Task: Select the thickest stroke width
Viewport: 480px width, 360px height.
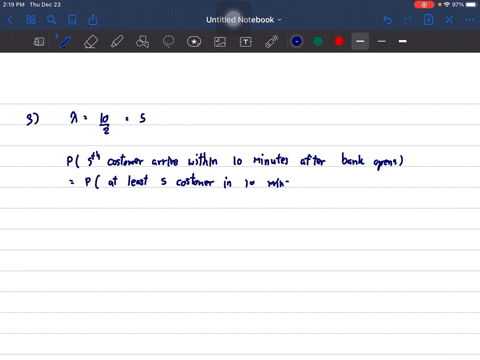Action: pos(403,41)
